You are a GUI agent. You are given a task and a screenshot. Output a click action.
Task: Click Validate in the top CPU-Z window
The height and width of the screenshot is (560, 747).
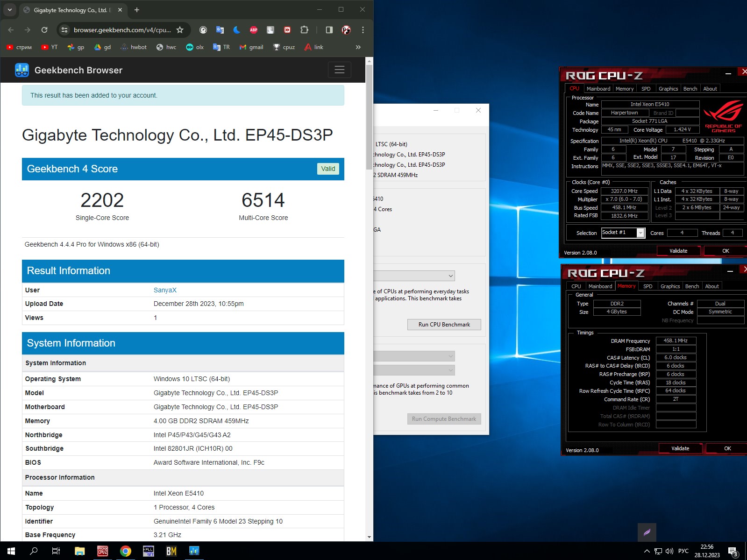coord(678,251)
